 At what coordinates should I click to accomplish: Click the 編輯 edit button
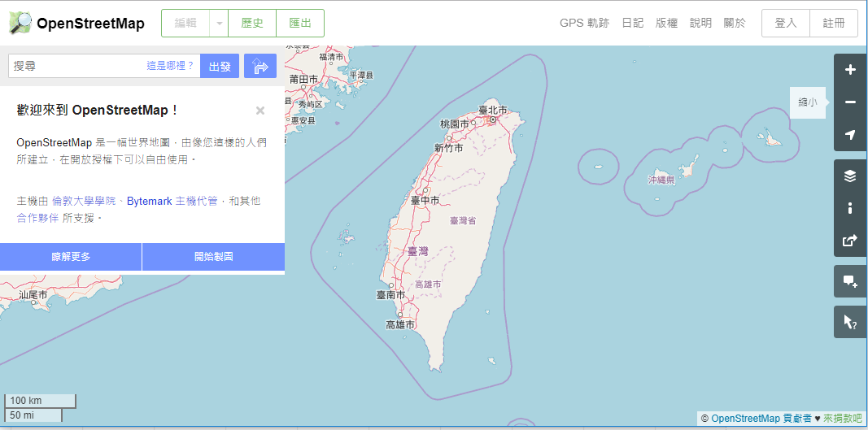coord(185,24)
